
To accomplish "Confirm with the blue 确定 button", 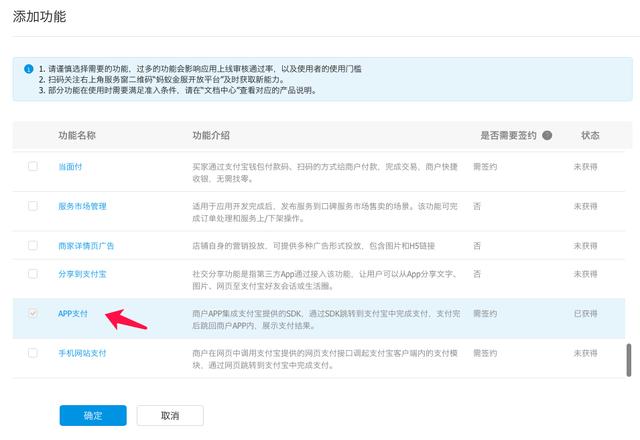I will [93, 416].
